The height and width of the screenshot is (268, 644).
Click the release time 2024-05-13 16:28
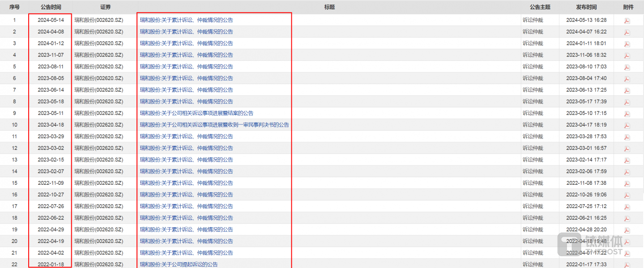tap(586, 20)
